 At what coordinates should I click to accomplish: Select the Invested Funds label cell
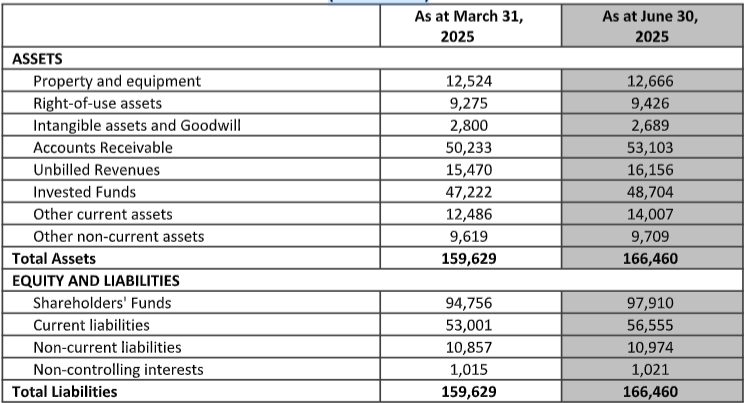191,192
